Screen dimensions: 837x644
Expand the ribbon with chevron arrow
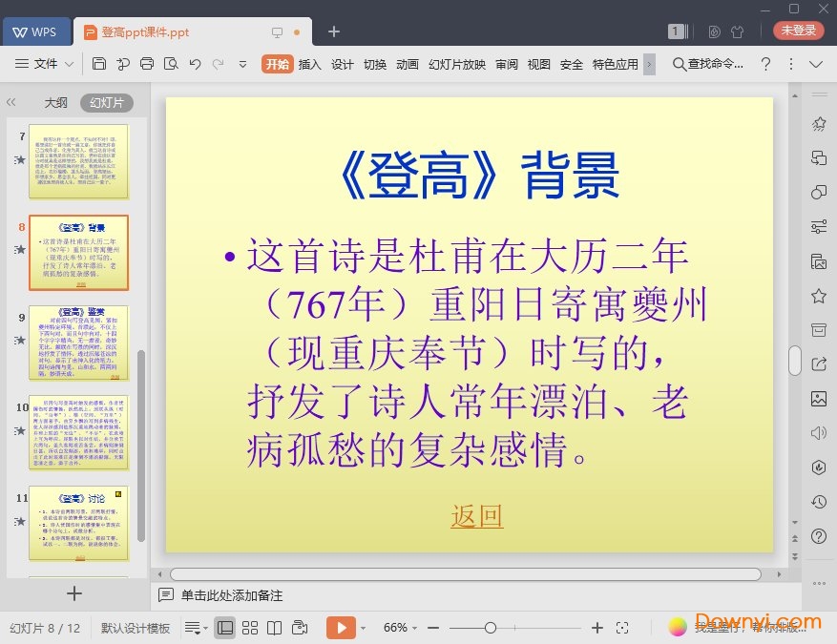coord(816,64)
